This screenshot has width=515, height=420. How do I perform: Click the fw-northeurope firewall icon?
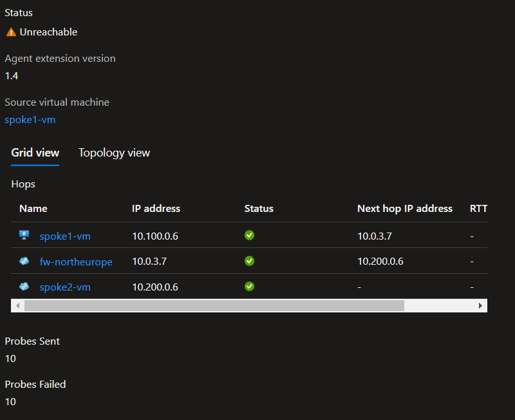(x=24, y=262)
